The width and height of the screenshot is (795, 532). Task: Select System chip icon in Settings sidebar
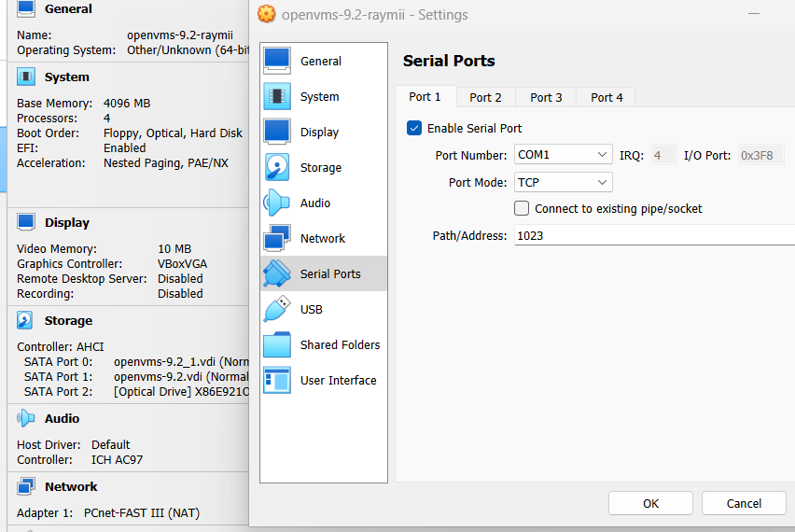click(x=277, y=96)
